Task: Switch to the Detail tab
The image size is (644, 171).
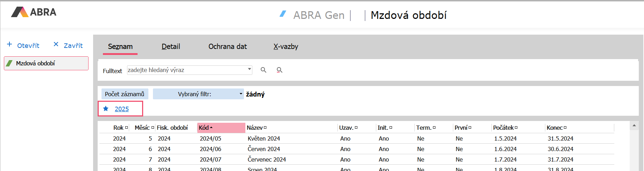Action: pos(171,47)
